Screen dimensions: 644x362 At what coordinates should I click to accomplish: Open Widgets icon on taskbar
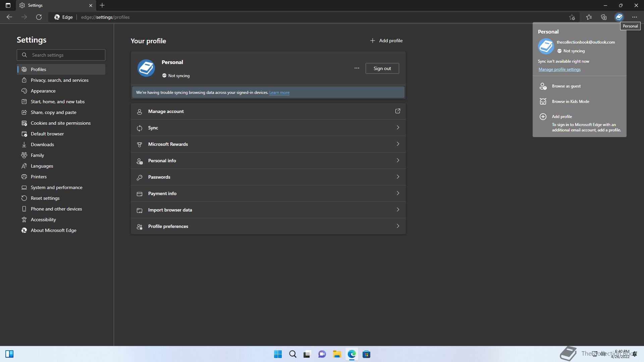(x=9, y=354)
